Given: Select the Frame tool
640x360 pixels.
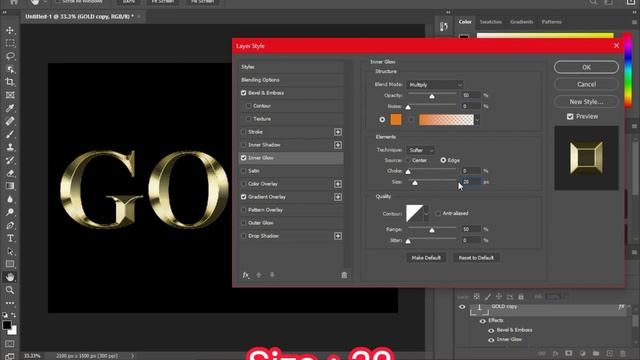Looking at the screenshot, I should pyautogui.click(x=10, y=95).
